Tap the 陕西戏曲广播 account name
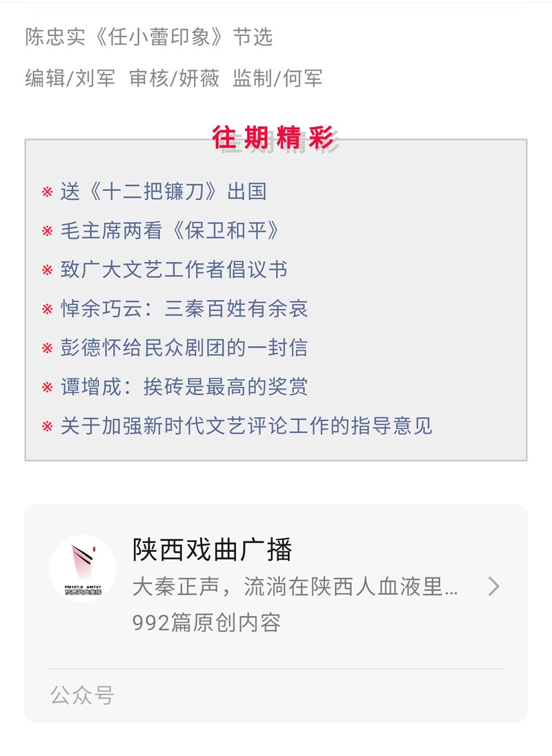 click(213, 550)
